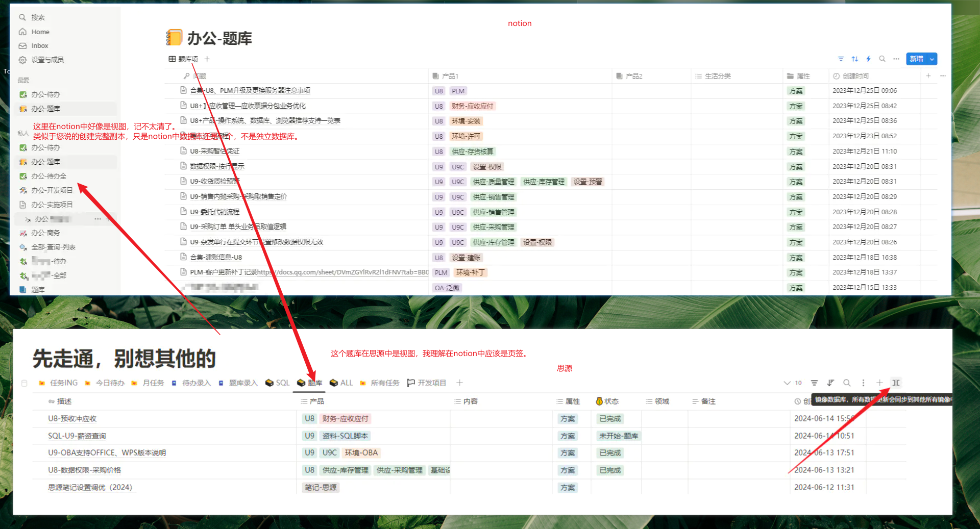Open 全部-查询-列表 in the sidebar
Screen dimensions: 980x529
[53, 247]
